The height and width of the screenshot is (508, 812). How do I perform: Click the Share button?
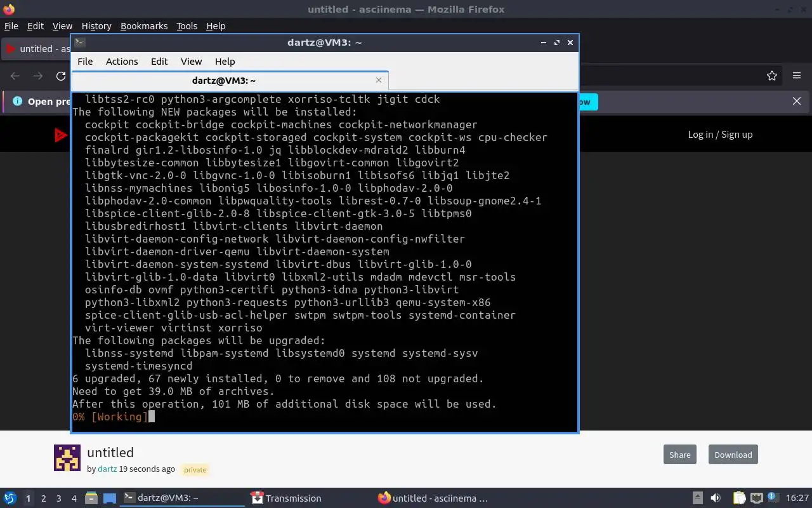pyautogui.click(x=679, y=455)
